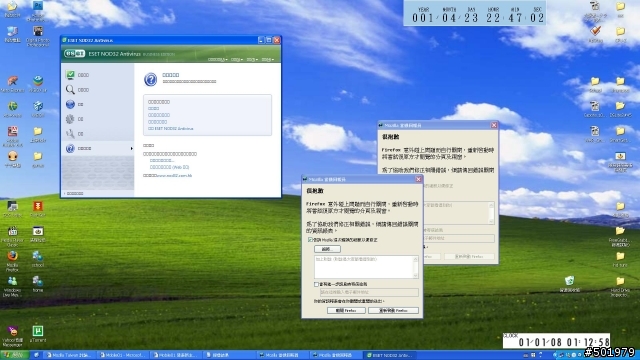Focus the comment box in front crash dialog

tap(363, 267)
